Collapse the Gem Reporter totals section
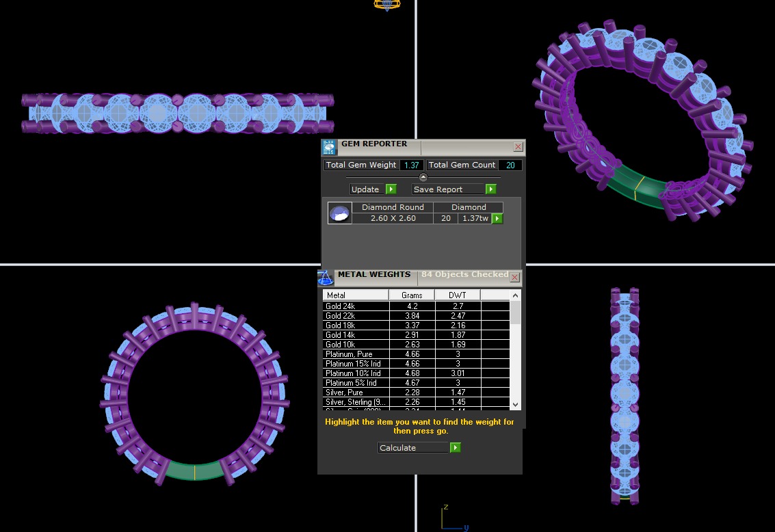The width and height of the screenshot is (775, 532). [x=423, y=177]
